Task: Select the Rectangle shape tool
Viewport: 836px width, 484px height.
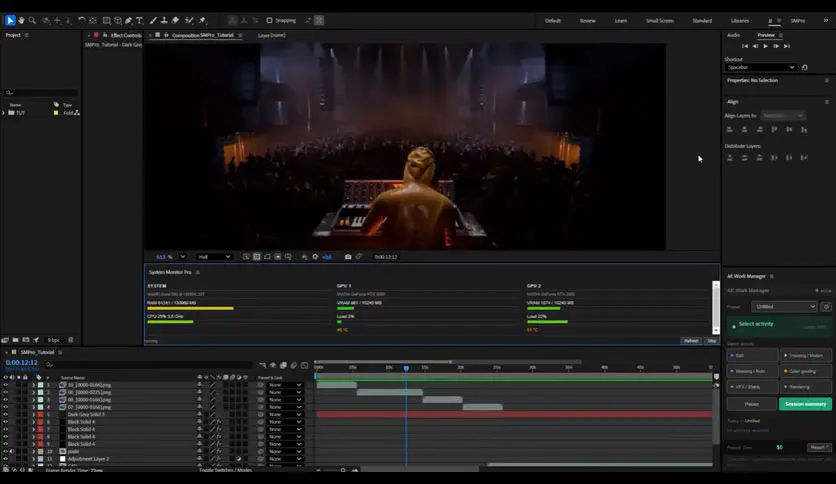Action: 107,20
